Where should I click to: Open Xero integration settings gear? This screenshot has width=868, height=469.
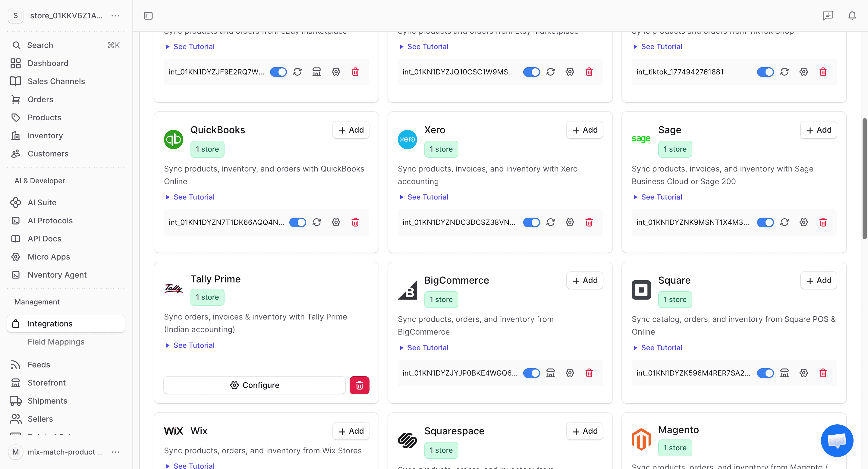(x=570, y=222)
